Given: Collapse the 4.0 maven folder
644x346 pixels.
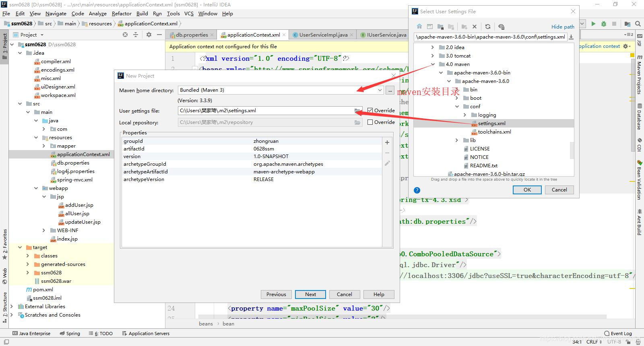Looking at the screenshot, I should [x=433, y=64].
